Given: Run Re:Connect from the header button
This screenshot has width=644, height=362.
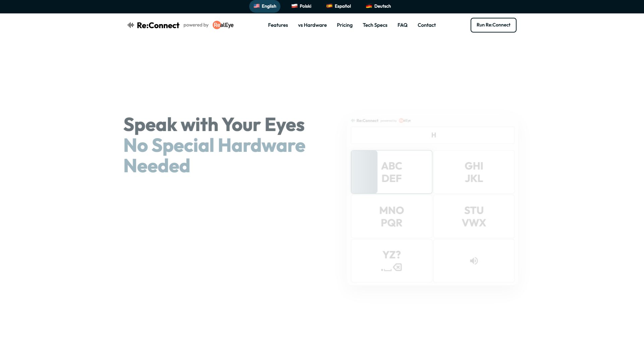Looking at the screenshot, I should coord(493,25).
